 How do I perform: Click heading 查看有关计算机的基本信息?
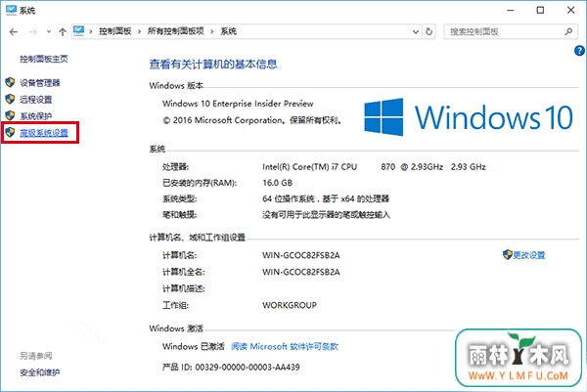coord(213,64)
